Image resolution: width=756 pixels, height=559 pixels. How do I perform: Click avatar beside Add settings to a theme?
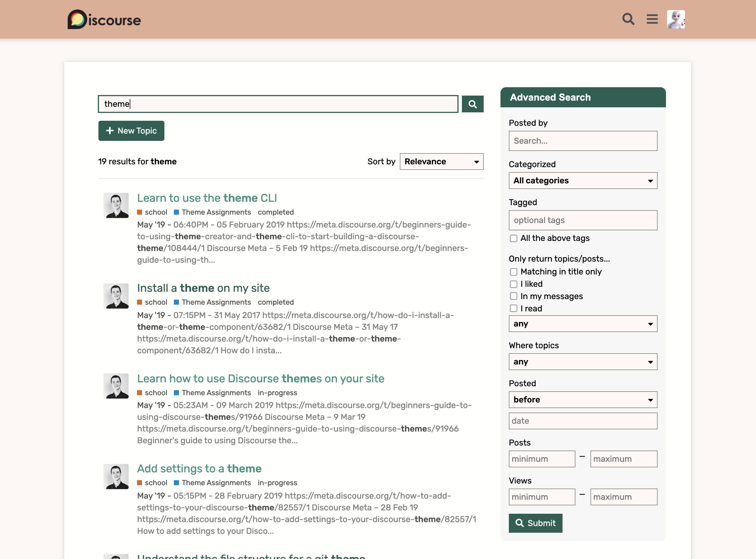tap(116, 476)
